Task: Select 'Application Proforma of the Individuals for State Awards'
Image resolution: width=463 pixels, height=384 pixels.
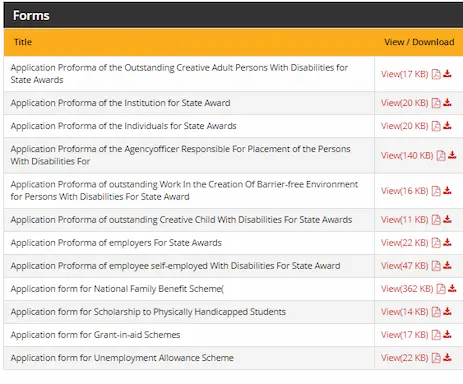Action: click(x=123, y=126)
